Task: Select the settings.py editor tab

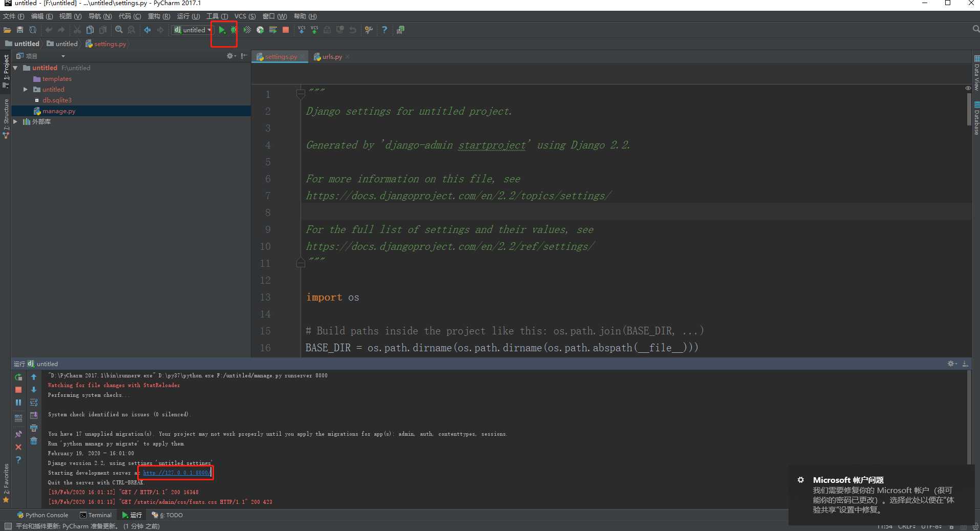Action: pyautogui.click(x=281, y=57)
